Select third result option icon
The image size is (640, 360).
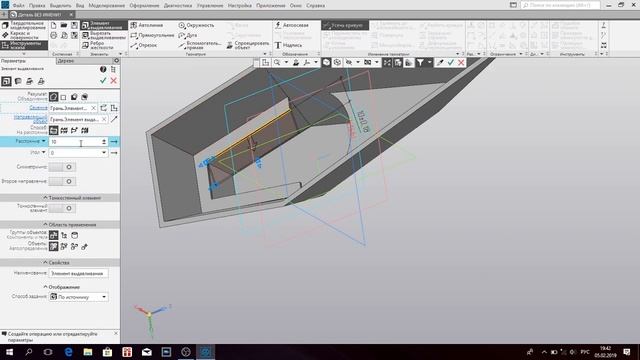point(74,97)
